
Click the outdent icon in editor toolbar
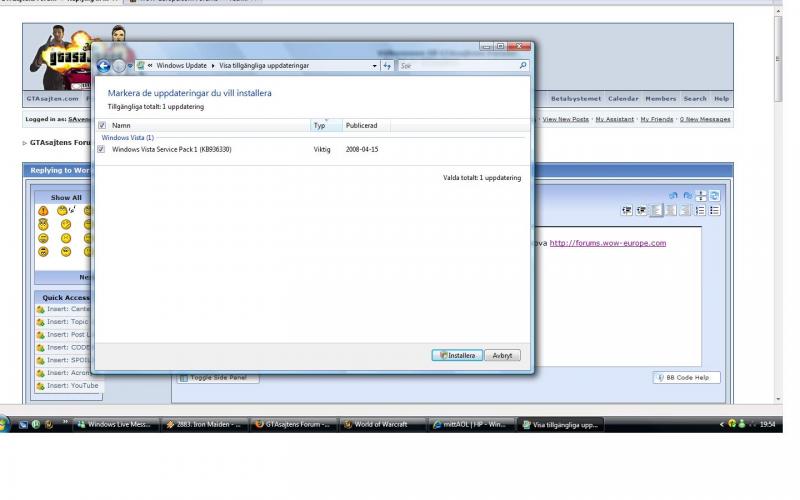(627, 211)
